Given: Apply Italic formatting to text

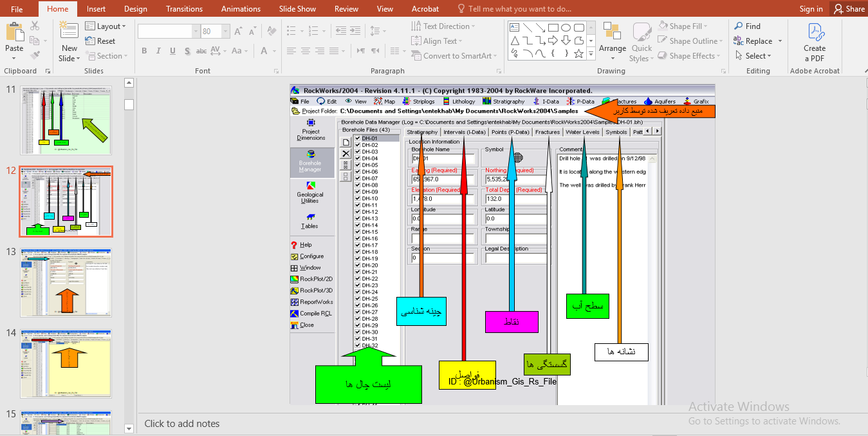Looking at the screenshot, I should [158, 51].
